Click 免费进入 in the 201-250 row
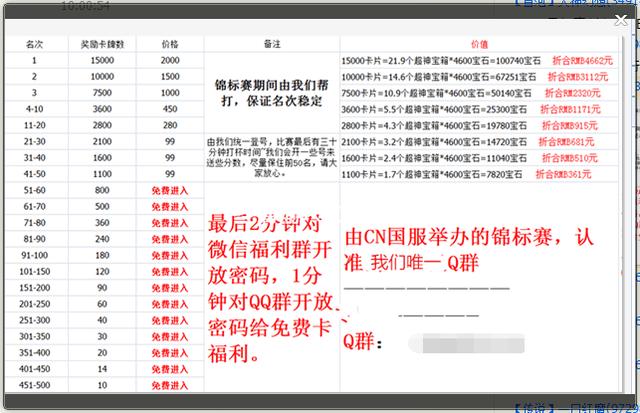This screenshot has height=413, width=640. coord(170,304)
